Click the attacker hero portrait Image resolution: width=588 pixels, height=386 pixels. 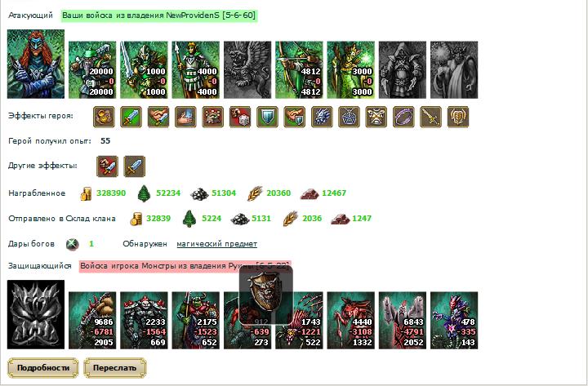point(36,64)
